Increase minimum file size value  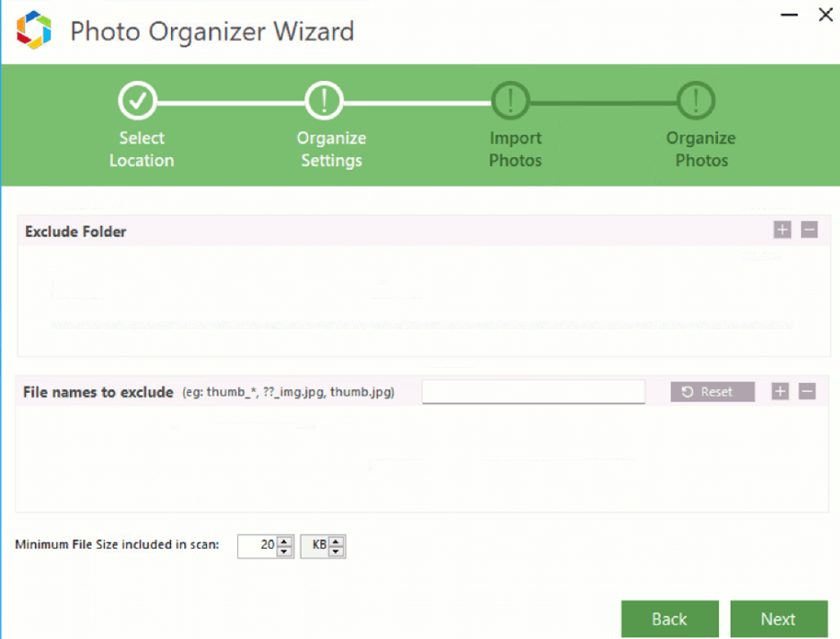285,542
